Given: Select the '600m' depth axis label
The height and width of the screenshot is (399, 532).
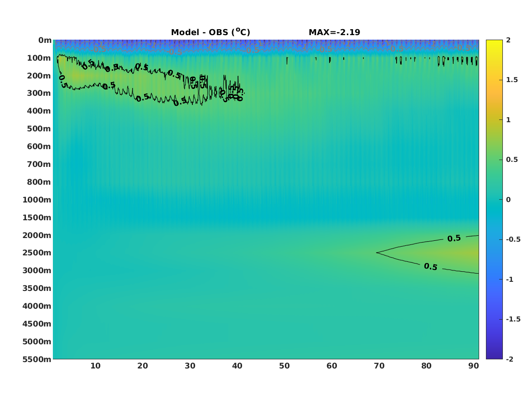Looking at the screenshot, I should tap(39, 146).
